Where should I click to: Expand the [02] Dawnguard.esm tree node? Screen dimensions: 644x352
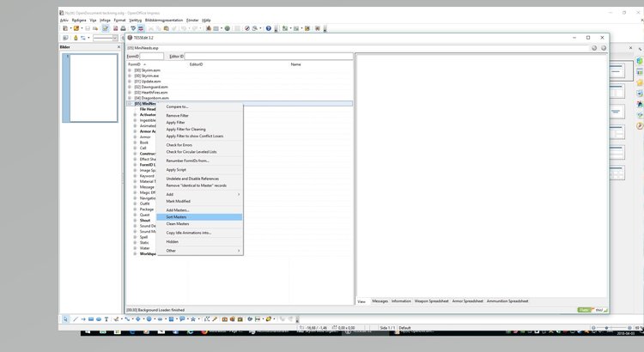point(130,87)
